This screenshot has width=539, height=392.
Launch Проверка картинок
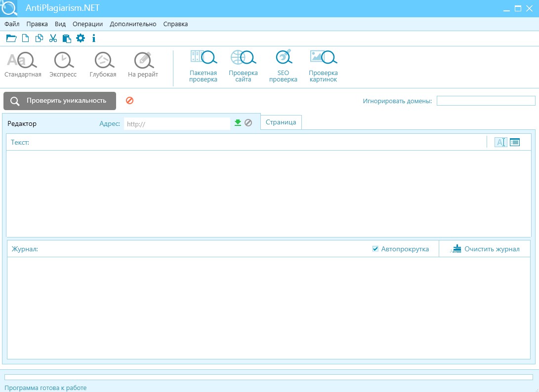coord(323,66)
